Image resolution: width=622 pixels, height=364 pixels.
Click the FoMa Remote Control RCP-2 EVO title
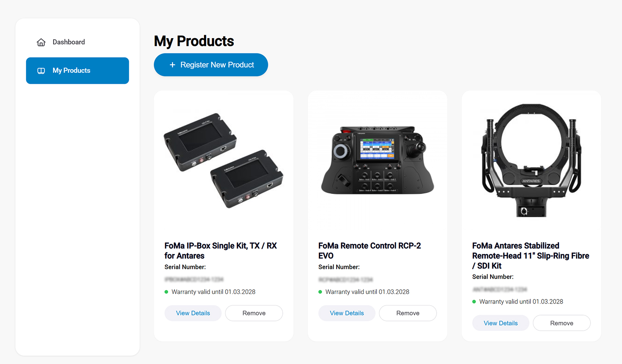[369, 251]
